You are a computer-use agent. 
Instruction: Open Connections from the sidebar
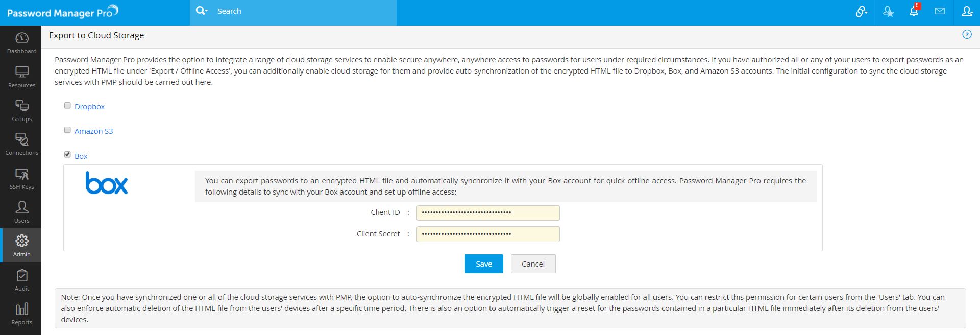pyautogui.click(x=21, y=139)
